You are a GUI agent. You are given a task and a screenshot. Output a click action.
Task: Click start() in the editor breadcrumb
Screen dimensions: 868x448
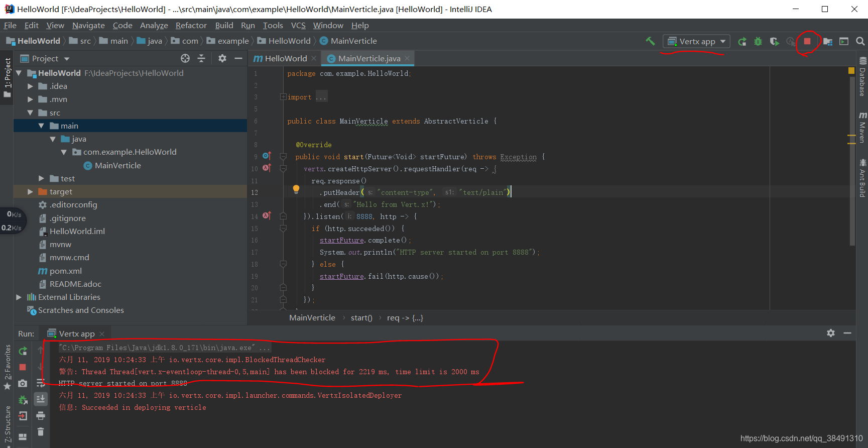coord(361,317)
